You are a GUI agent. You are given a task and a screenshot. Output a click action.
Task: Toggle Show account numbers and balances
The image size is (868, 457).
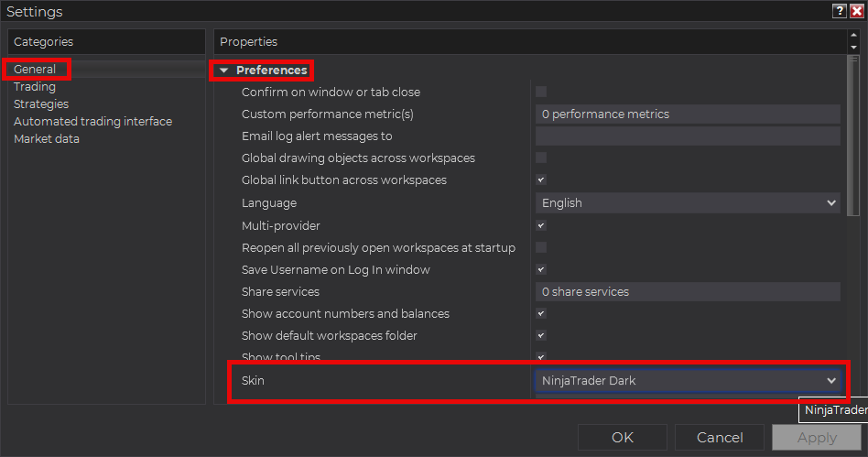[x=541, y=314]
